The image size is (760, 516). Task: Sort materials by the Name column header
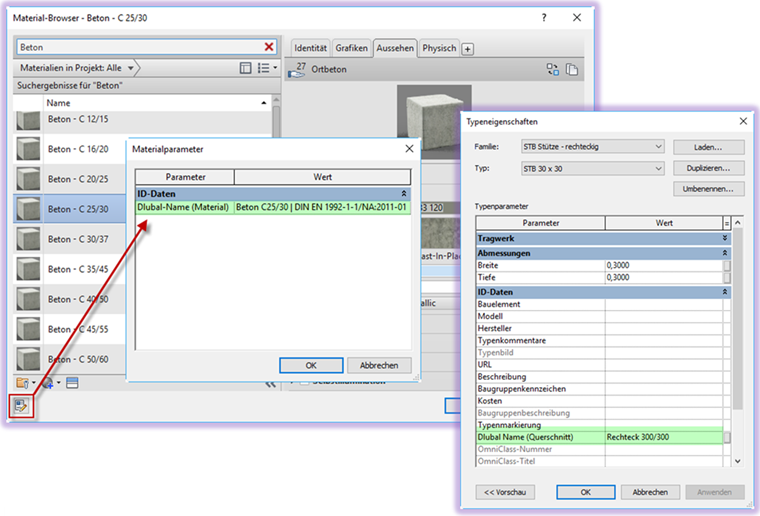tap(157, 103)
